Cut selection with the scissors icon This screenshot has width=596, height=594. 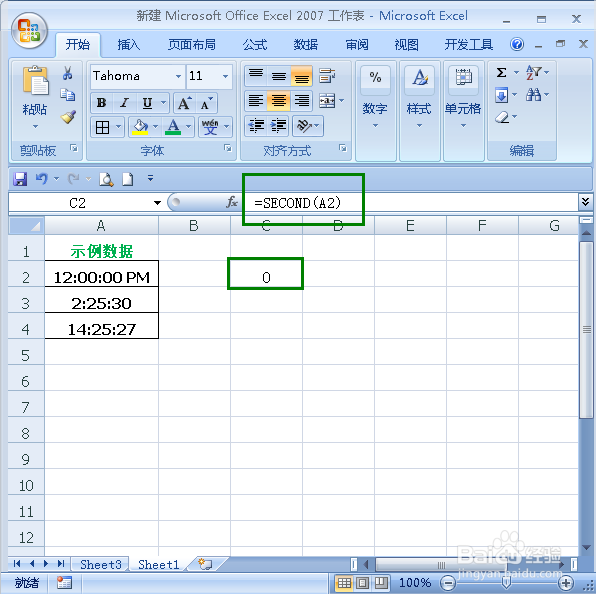click(68, 73)
